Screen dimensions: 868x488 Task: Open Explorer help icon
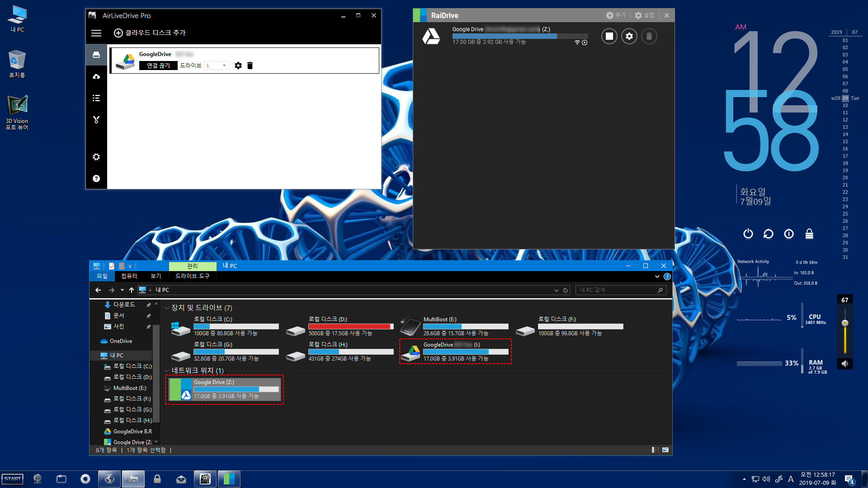667,277
